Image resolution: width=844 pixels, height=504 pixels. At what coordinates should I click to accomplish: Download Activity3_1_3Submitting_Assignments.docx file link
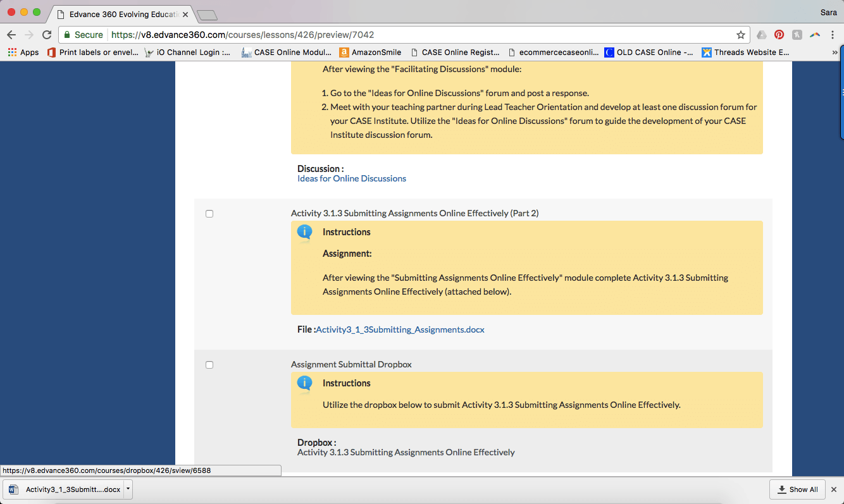[x=400, y=329]
